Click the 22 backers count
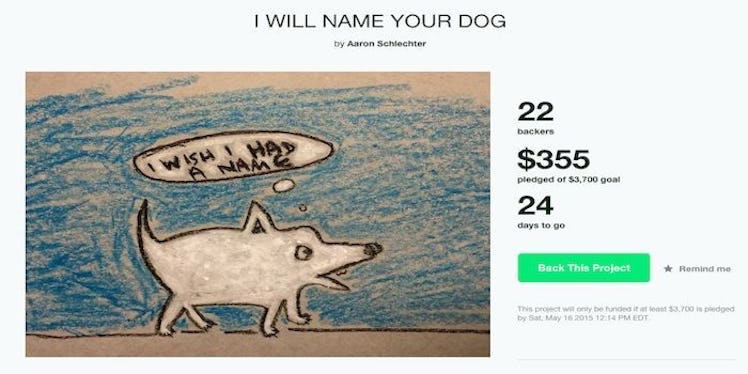The image size is (748, 374). coord(535,112)
